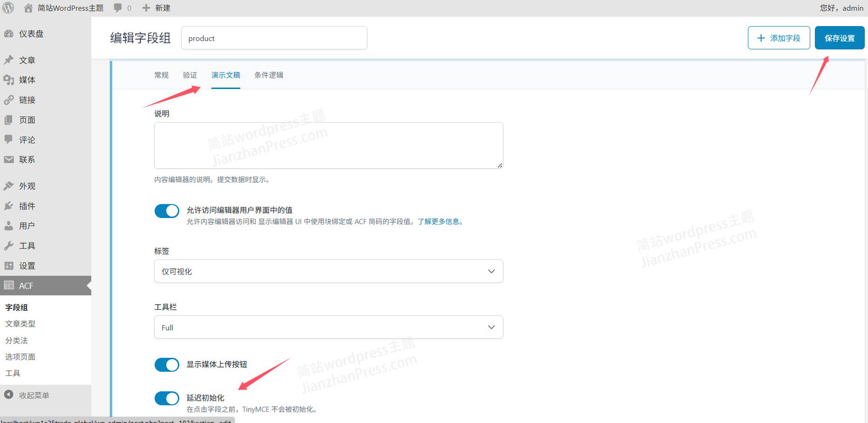This screenshot has width=868, height=423.
Task: Collapse the menu via 收起菜单 icon
Action: click(9, 395)
